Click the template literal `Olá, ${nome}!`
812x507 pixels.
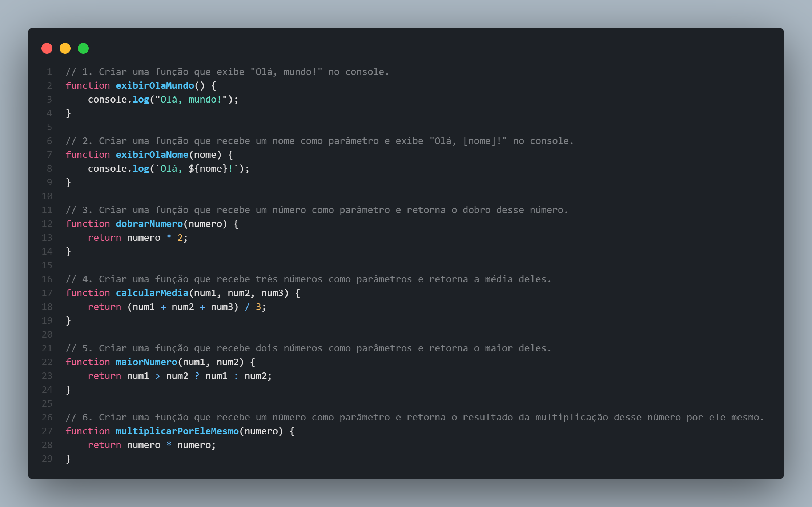coord(197,168)
